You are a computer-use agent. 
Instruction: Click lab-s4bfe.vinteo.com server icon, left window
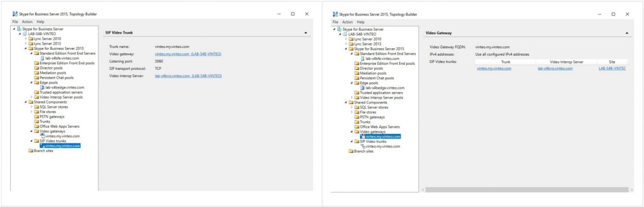(43, 58)
